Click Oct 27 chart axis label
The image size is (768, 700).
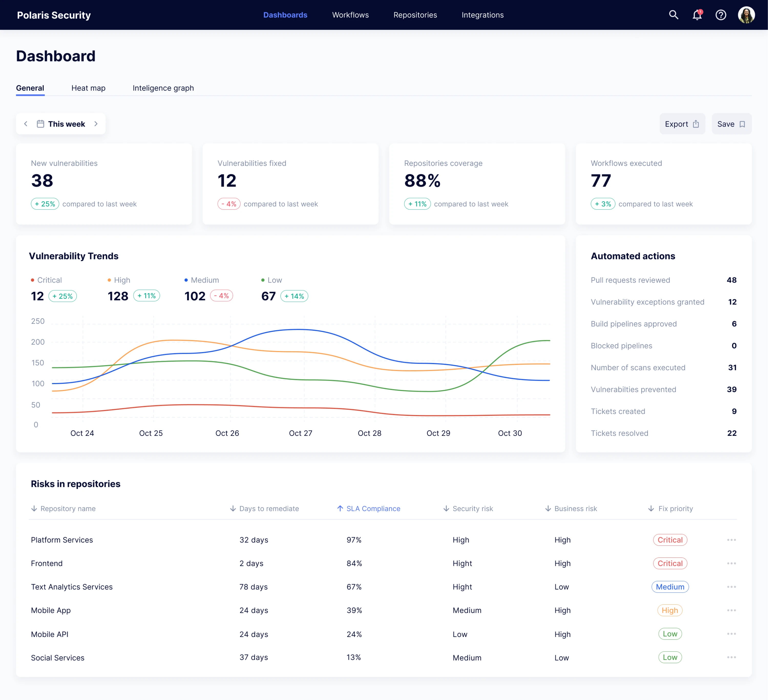coord(301,433)
